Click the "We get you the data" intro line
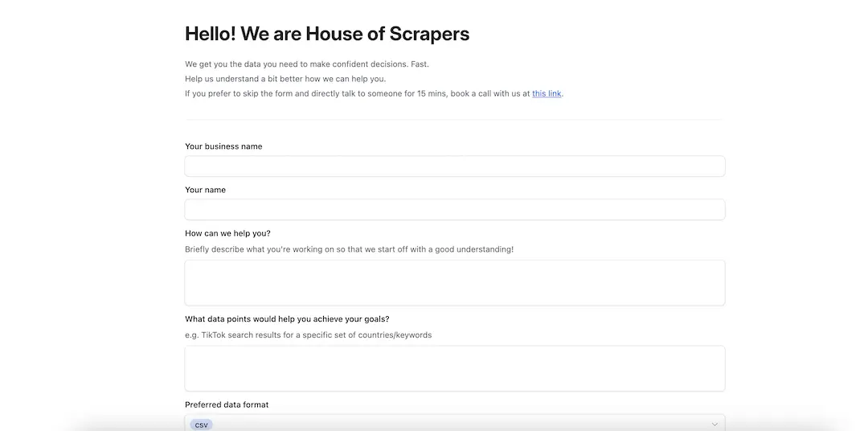Image resolution: width=868 pixels, height=431 pixels. (307, 64)
